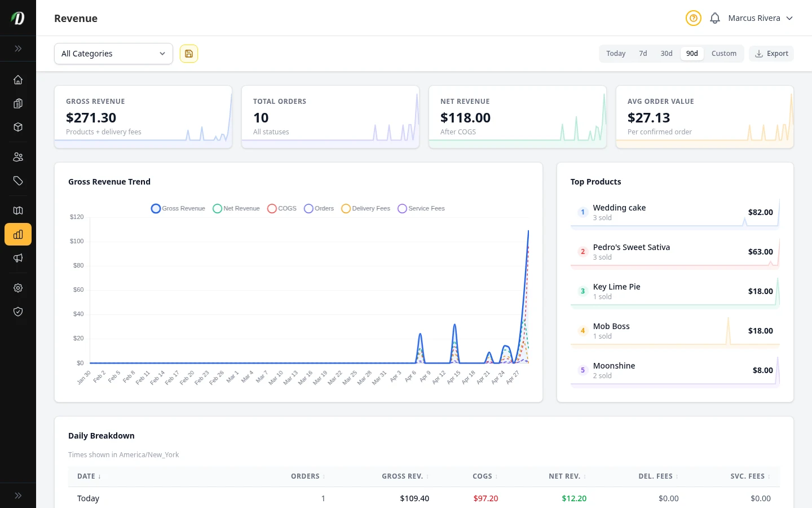Click the yellow save filter icon
The image size is (812, 508).
(189, 54)
